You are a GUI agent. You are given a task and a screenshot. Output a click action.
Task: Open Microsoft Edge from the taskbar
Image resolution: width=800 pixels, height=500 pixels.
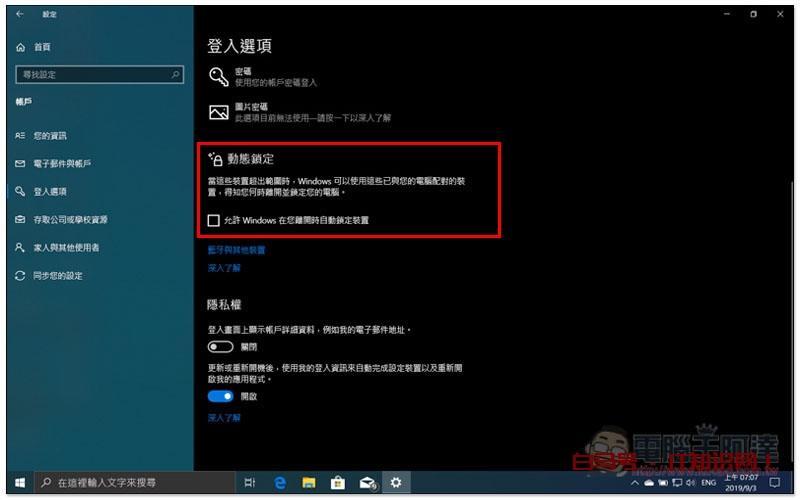click(281, 483)
